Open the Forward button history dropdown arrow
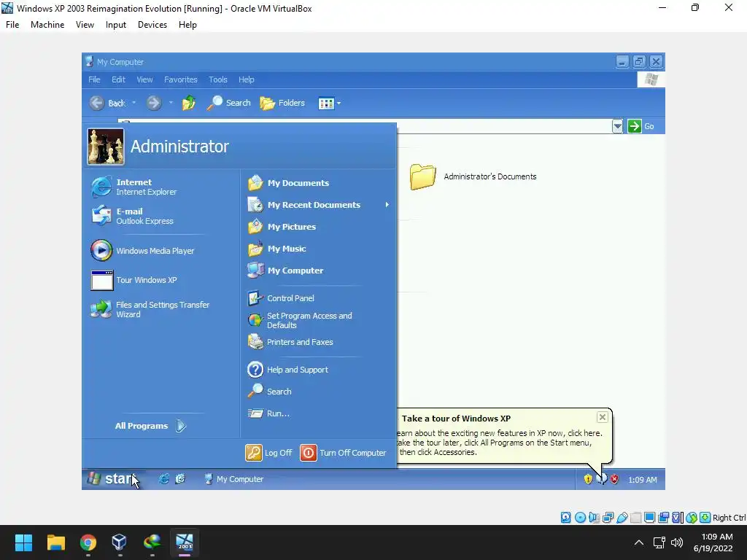 point(171,102)
